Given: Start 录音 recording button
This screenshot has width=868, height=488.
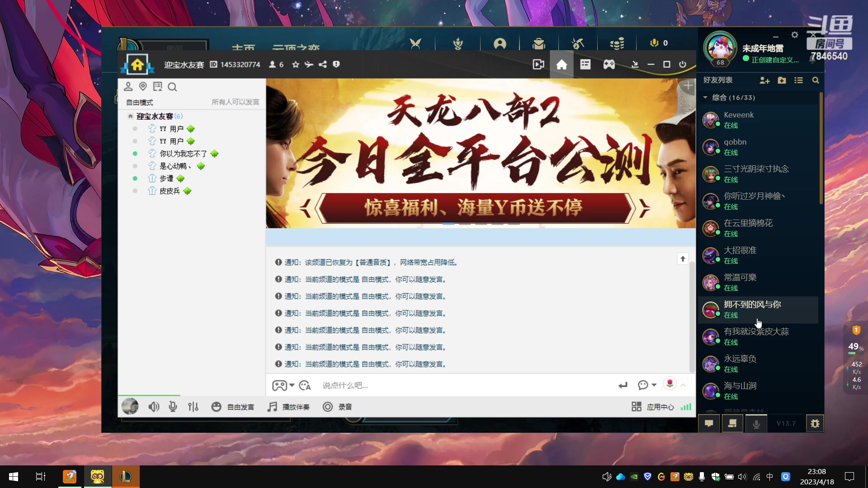Looking at the screenshot, I should point(337,407).
